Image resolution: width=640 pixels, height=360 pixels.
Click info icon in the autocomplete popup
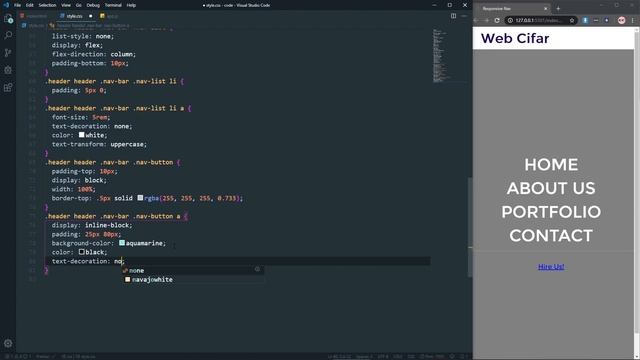point(257,269)
